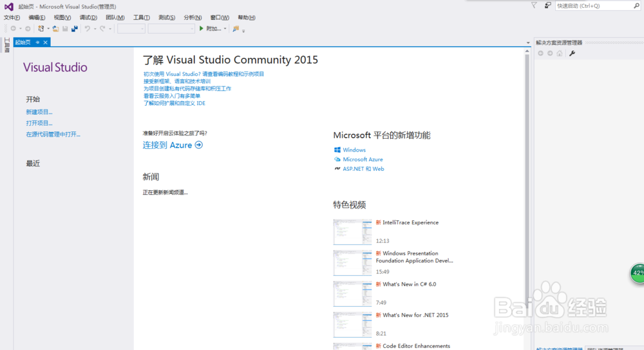Click the Save All toolbar icon
The image size is (644, 350).
(74, 29)
